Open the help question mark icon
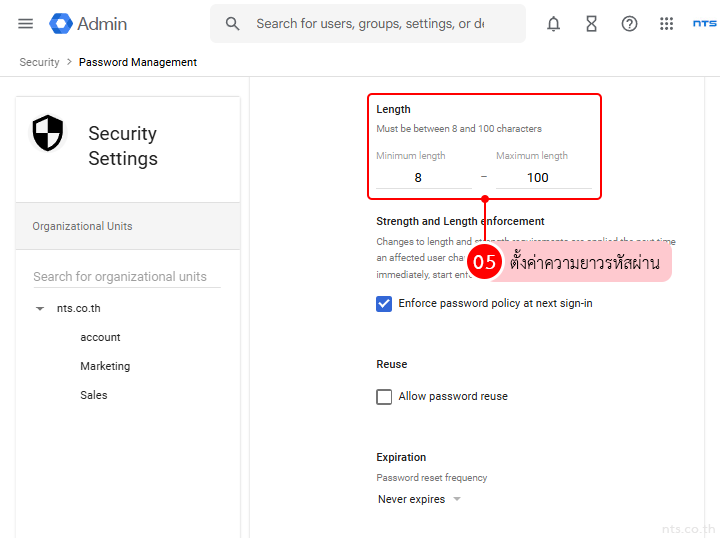720x538 pixels. (x=629, y=24)
